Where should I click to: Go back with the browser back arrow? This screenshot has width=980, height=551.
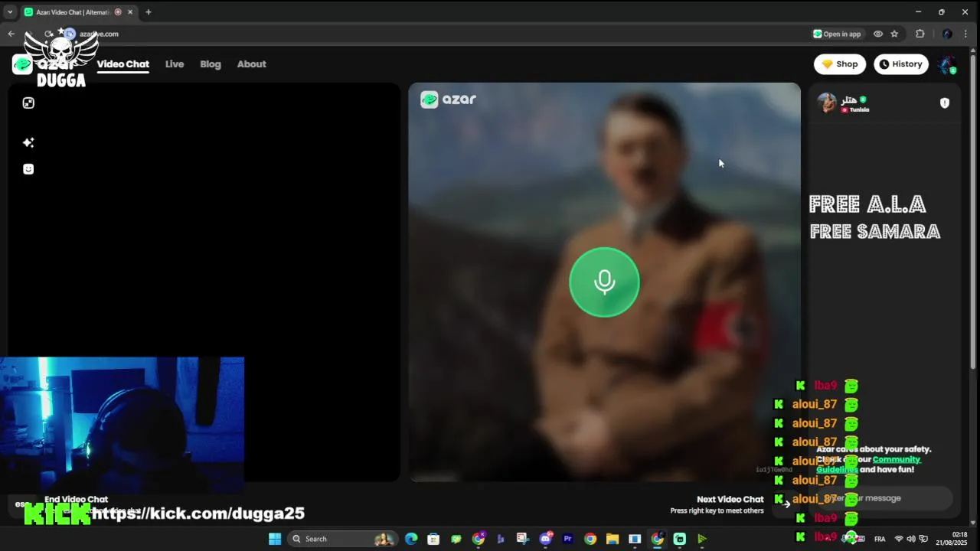(11, 34)
